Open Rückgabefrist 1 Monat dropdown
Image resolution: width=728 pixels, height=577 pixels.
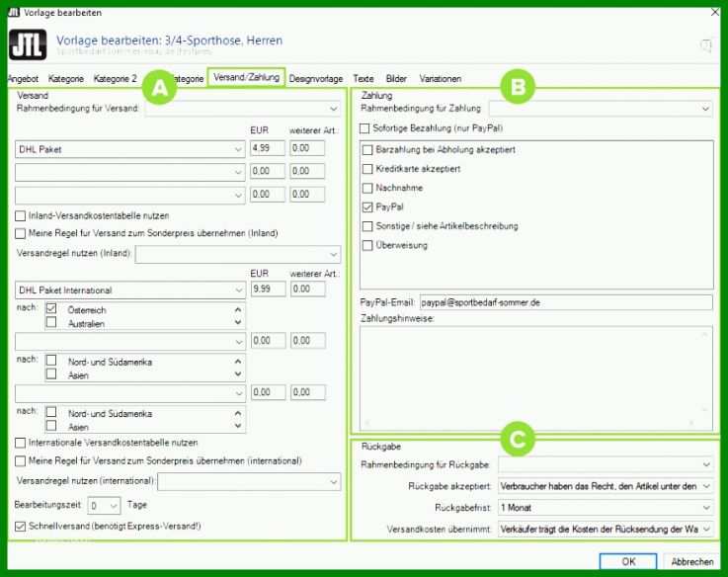[606, 507]
